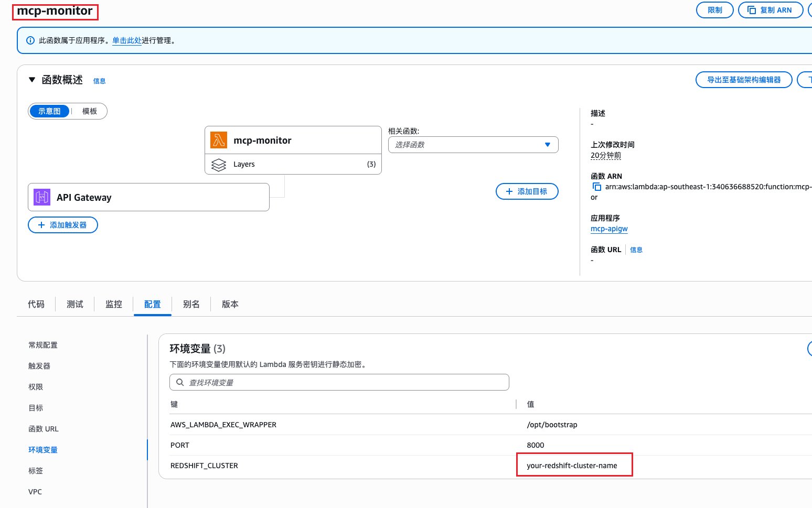Open the mcp-apigw application link
812x508 pixels.
click(x=609, y=229)
